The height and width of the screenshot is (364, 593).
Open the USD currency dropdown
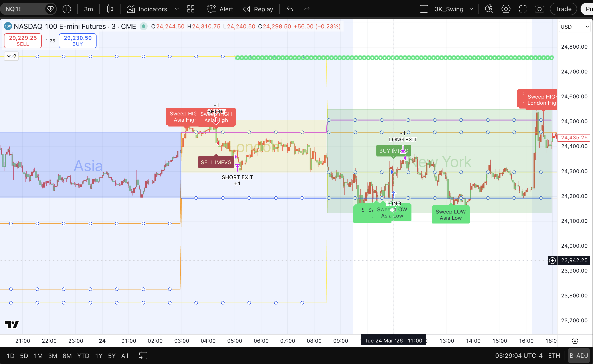pyautogui.click(x=575, y=27)
